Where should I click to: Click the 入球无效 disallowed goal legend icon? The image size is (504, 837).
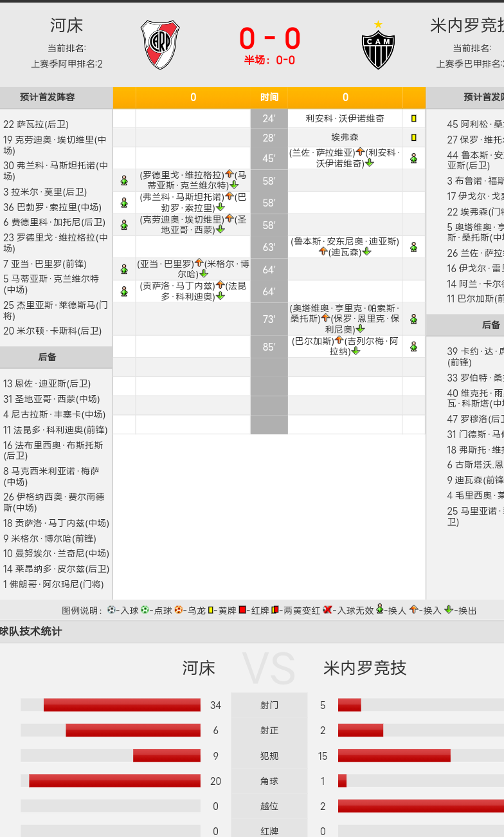[328, 610]
